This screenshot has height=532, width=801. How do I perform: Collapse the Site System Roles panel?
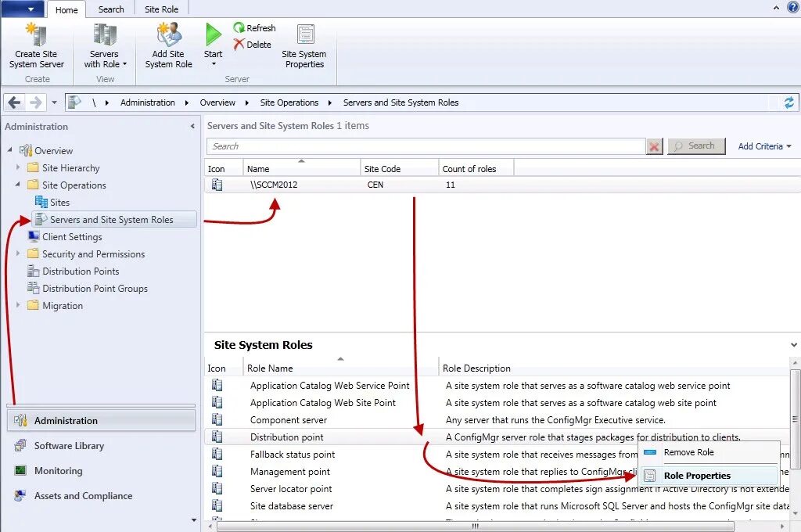pos(794,345)
